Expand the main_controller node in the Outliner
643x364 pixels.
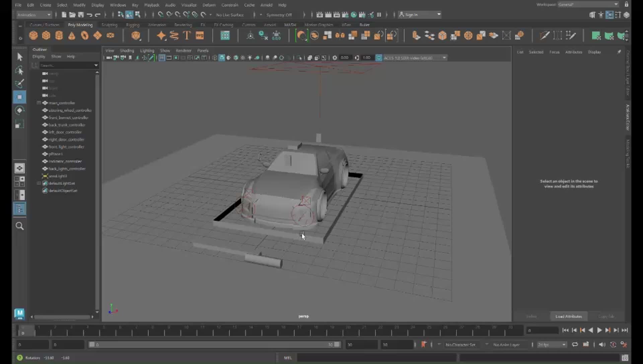[x=39, y=103]
